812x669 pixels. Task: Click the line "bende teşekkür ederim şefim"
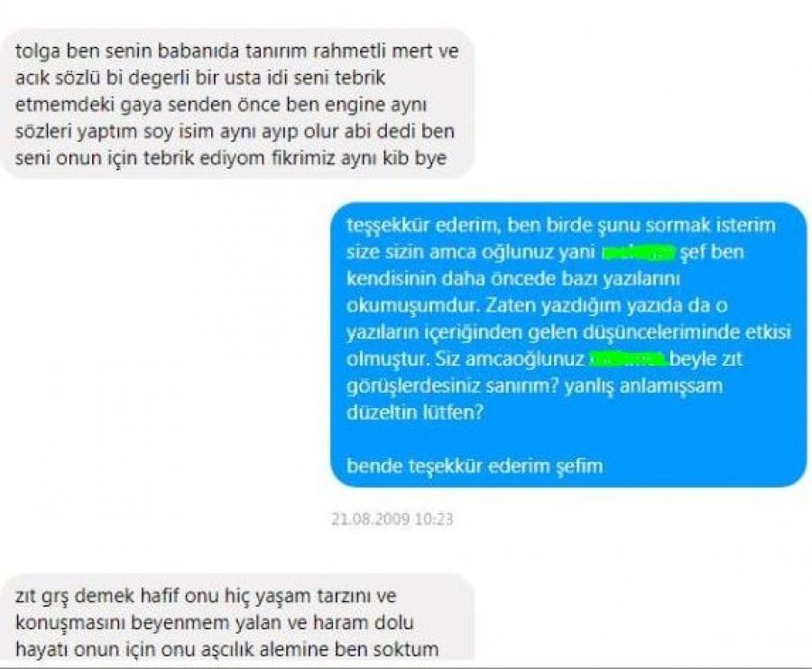tap(475, 466)
